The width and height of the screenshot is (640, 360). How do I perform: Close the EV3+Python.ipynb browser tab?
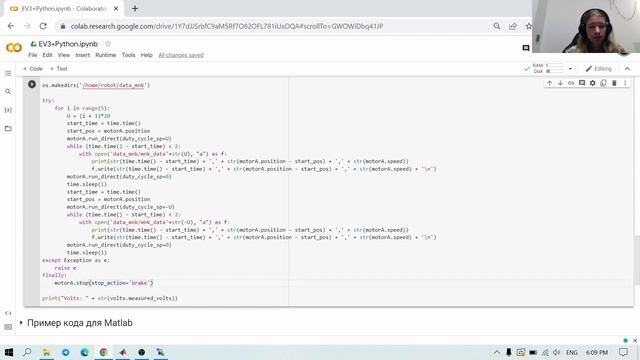116,8
